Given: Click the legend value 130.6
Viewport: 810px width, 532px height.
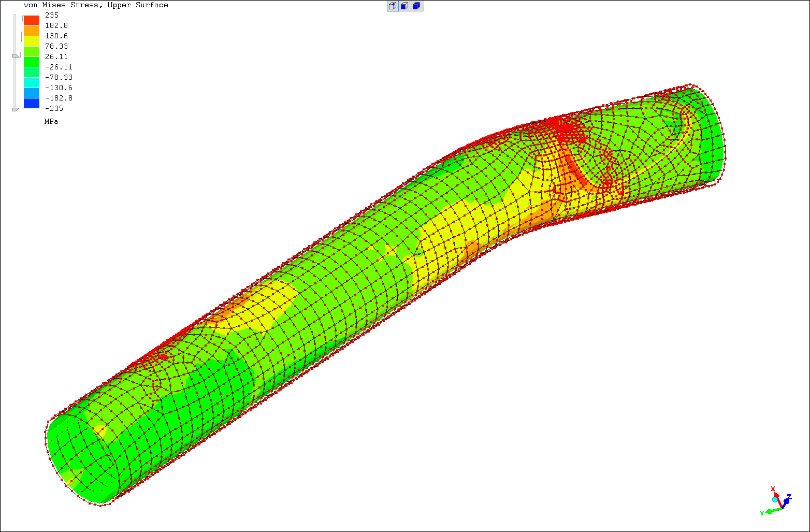Looking at the screenshot, I should click(x=56, y=36).
